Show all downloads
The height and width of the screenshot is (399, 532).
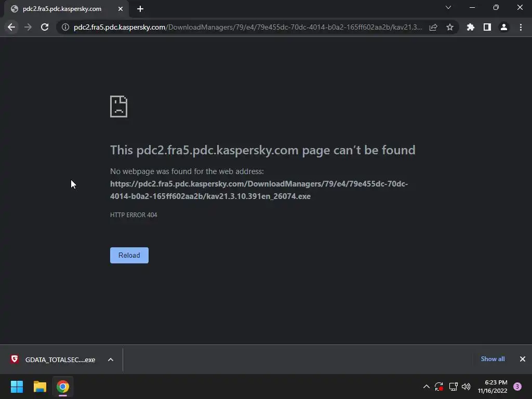click(x=493, y=359)
